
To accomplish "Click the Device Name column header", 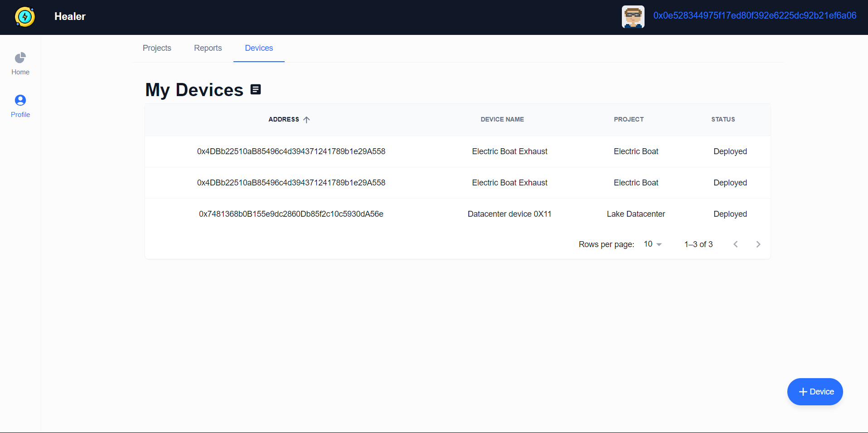I will tap(502, 120).
